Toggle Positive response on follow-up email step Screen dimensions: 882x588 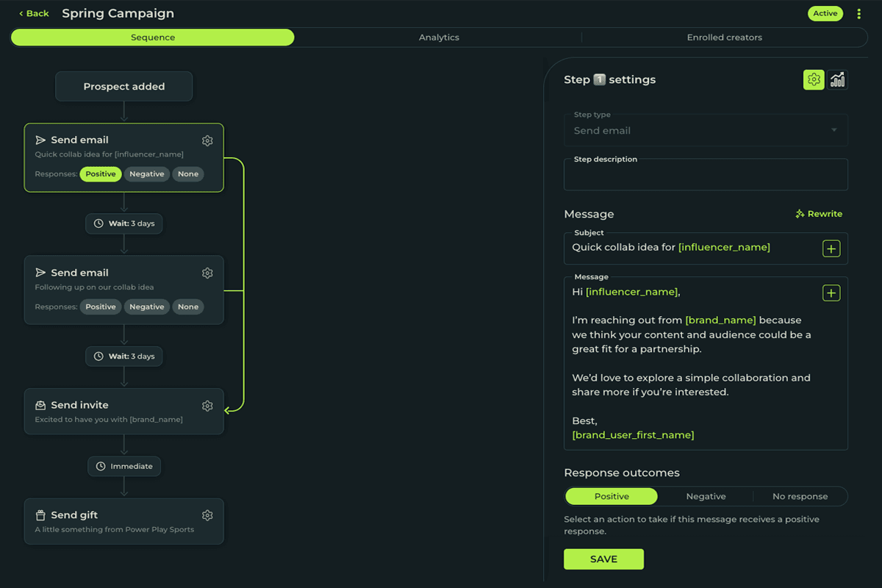point(101,306)
